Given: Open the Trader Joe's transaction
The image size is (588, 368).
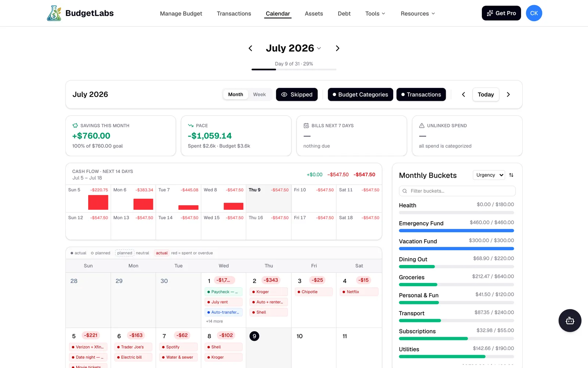Looking at the screenshot, I should tap(133, 347).
